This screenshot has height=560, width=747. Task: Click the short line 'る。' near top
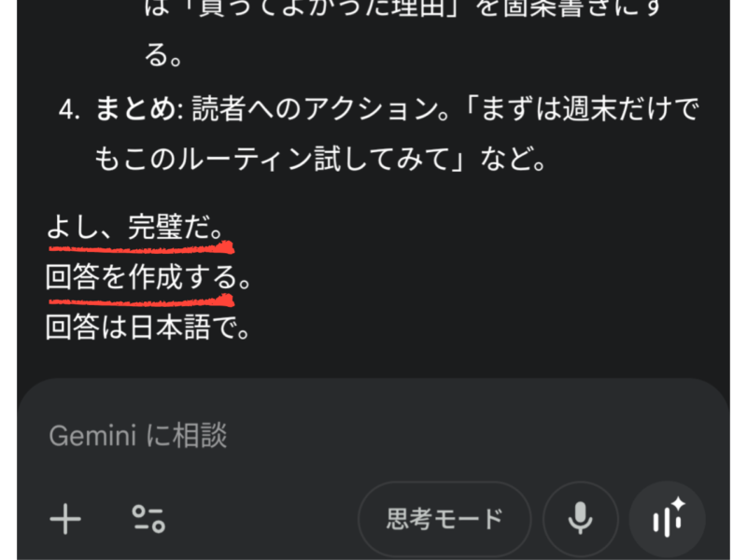pyautogui.click(x=162, y=55)
